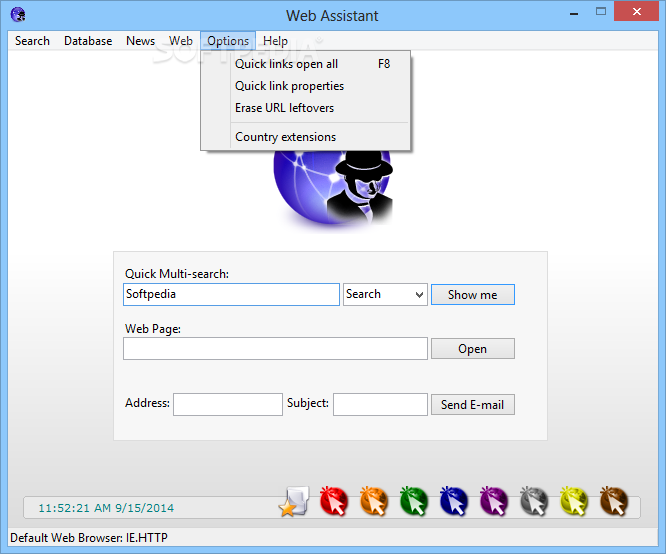Focus the Web Page input field
Image resolution: width=666 pixels, height=554 pixels.
pos(275,348)
